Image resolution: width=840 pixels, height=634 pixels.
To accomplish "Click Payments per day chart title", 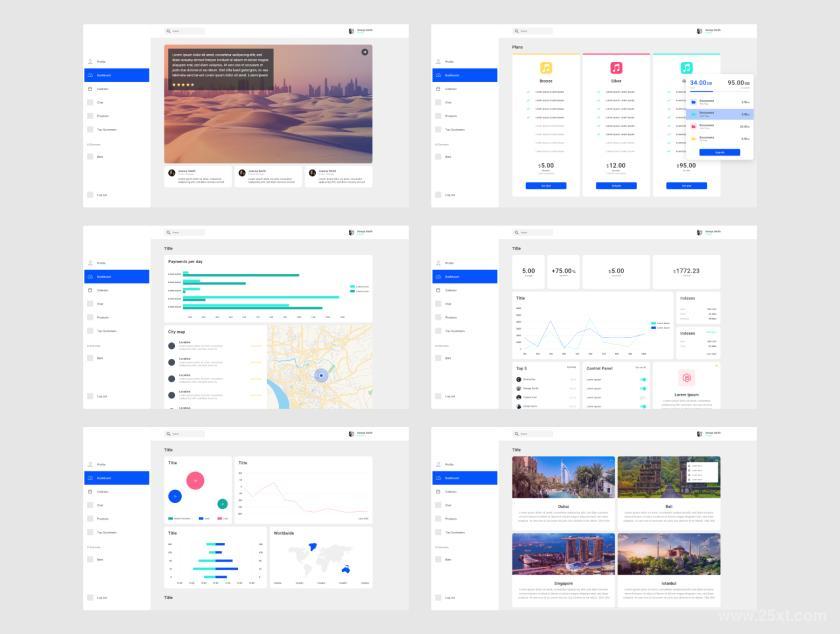I will click(185, 262).
